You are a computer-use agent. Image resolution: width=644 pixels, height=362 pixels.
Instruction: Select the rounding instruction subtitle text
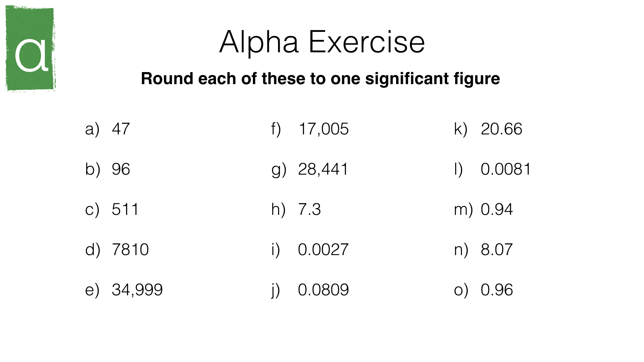click(320, 79)
